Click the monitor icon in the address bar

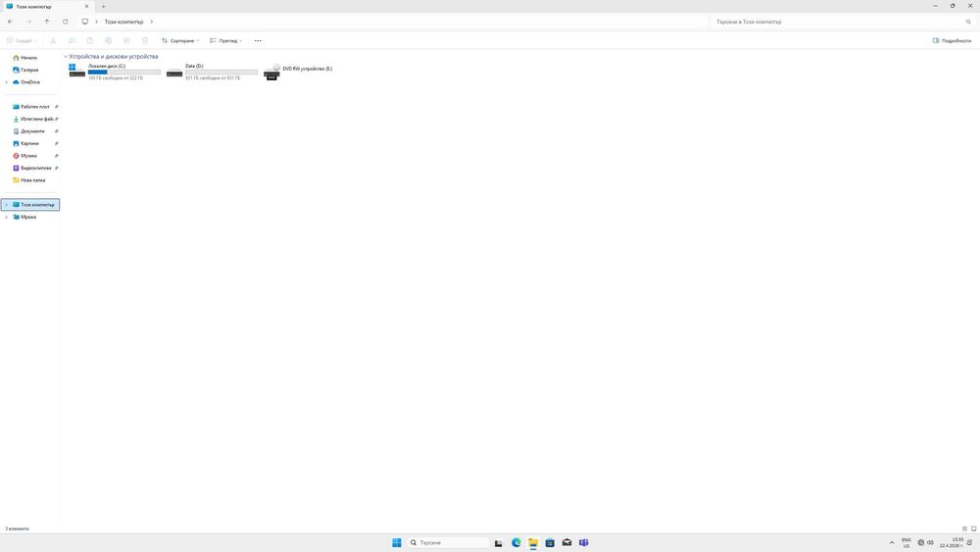(x=85, y=22)
